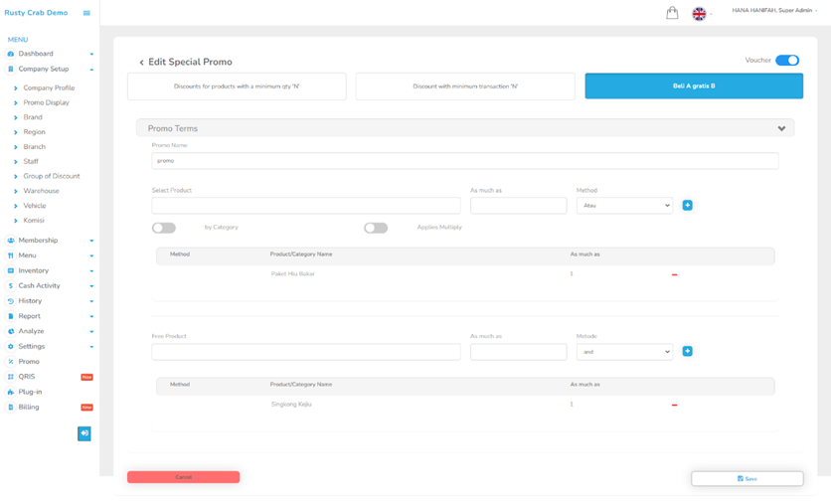Screen dimensions: 831x504
Task: Toggle the Voucher switch off
Action: coord(787,61)
